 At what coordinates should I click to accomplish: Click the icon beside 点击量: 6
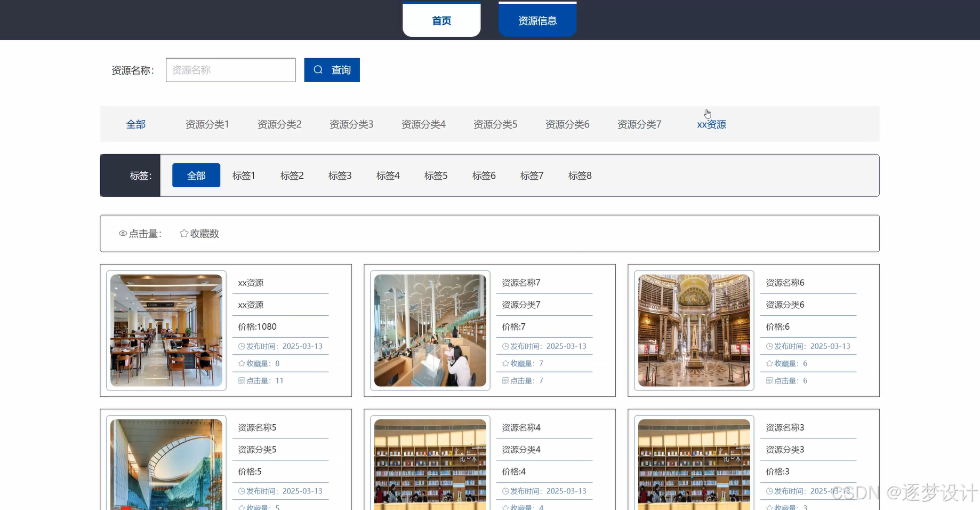point(769,380)
